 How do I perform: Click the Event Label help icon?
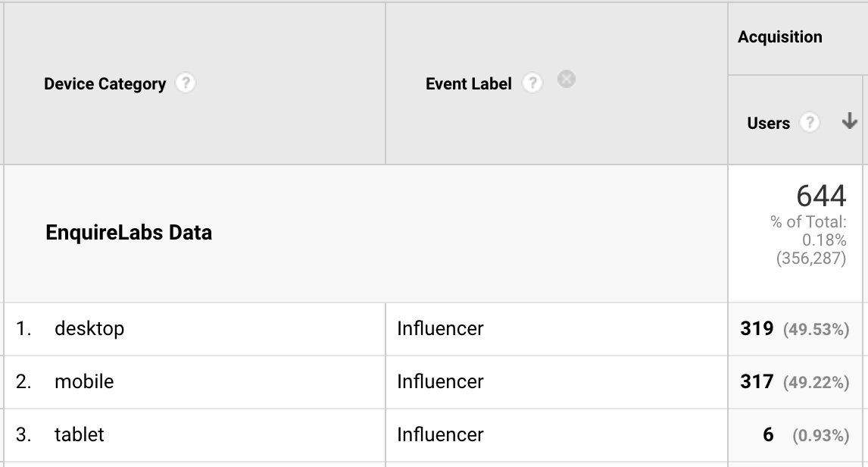[532, 83]
